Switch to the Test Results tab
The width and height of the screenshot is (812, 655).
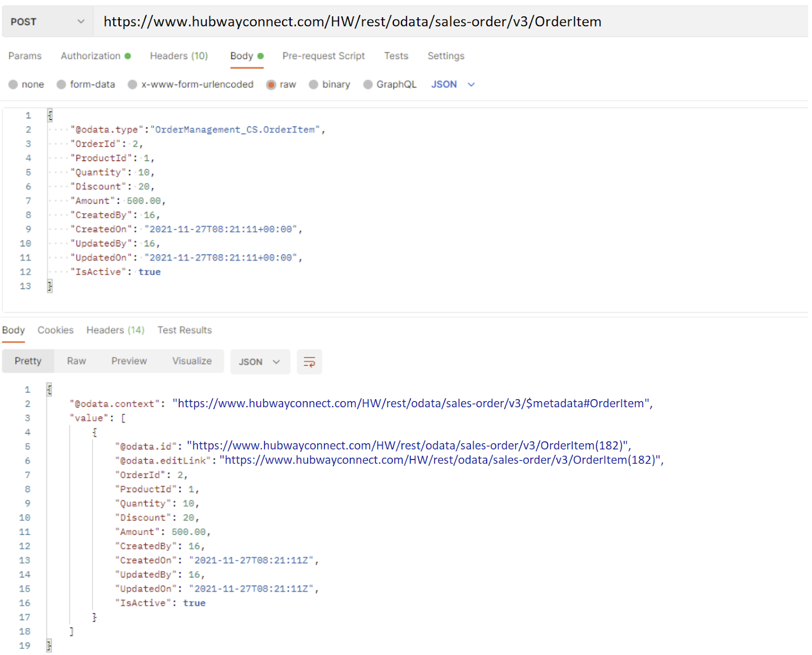[x=184, y=330]
